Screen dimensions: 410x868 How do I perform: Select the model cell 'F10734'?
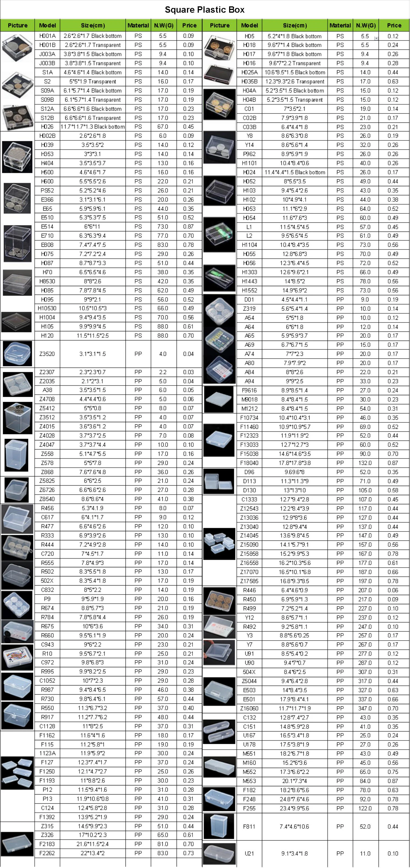point(249,418)
